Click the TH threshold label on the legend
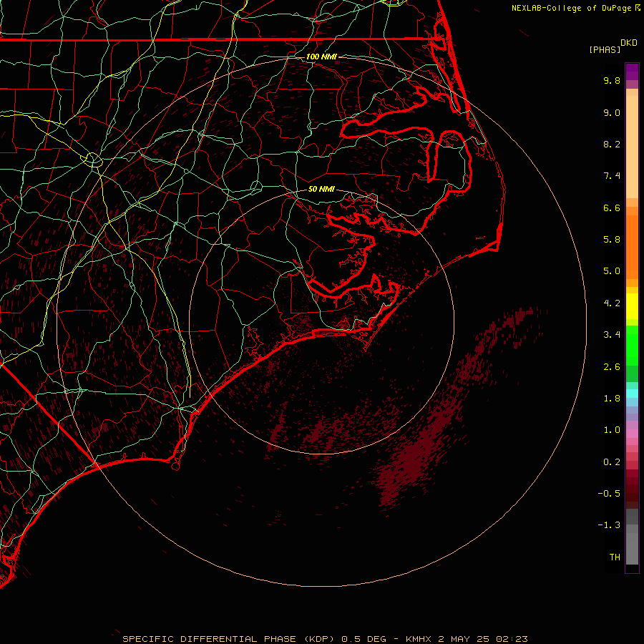This screenshot has height=644, width=644. point(615,557)
